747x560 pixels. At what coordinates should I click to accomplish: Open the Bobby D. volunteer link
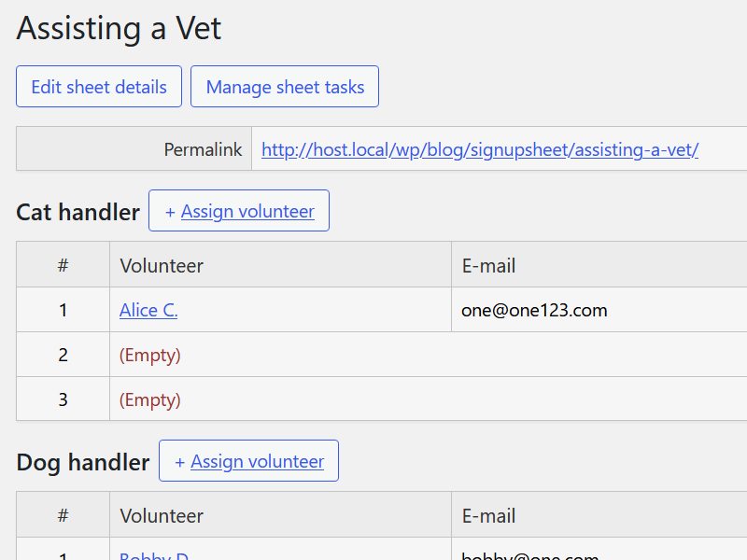click(x=154, y=557)
